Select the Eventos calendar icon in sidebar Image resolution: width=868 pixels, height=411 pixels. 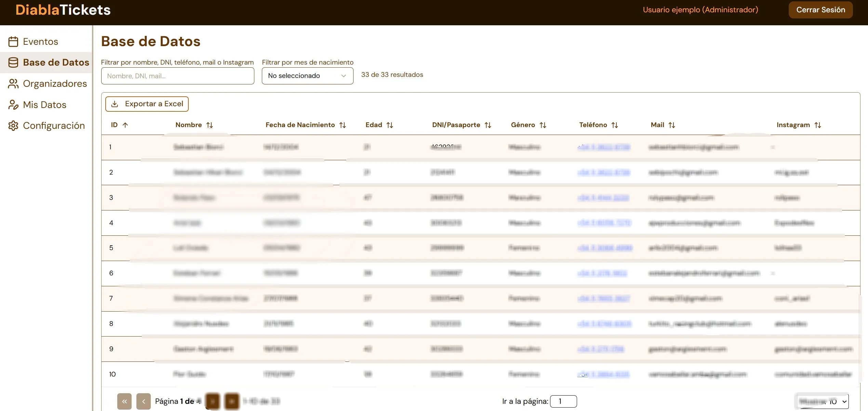(x=13, y=41)
